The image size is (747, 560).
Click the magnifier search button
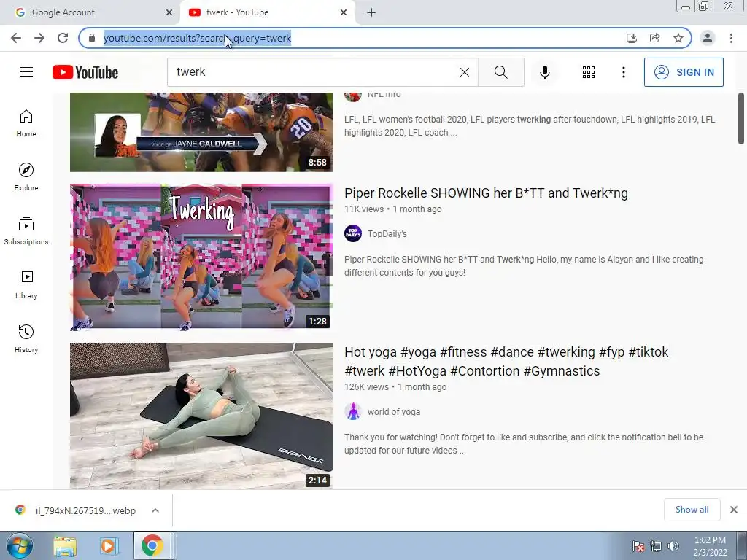(x=500, y=72)
